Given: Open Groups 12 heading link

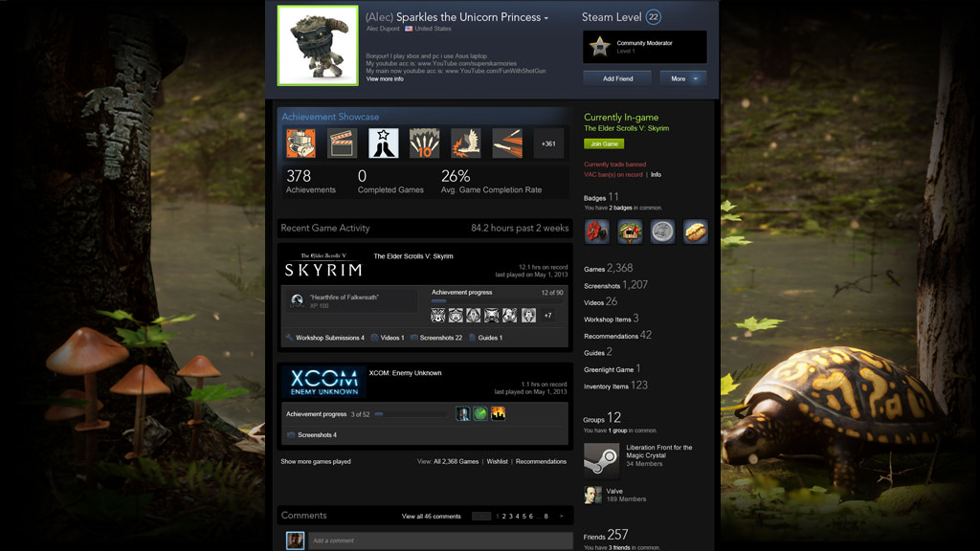Looking at the screenshot, I should coord(602,418).
